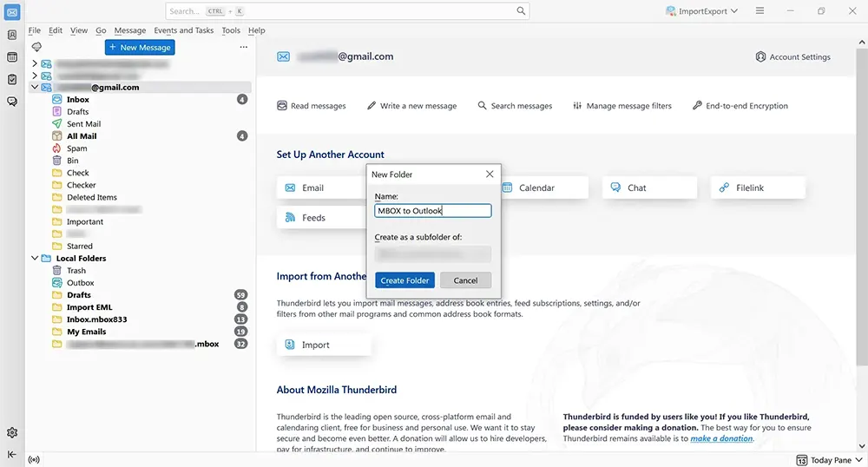Open the Tools menu
The width and height of the screenshot is (868, 467).
tap(231, 30)
